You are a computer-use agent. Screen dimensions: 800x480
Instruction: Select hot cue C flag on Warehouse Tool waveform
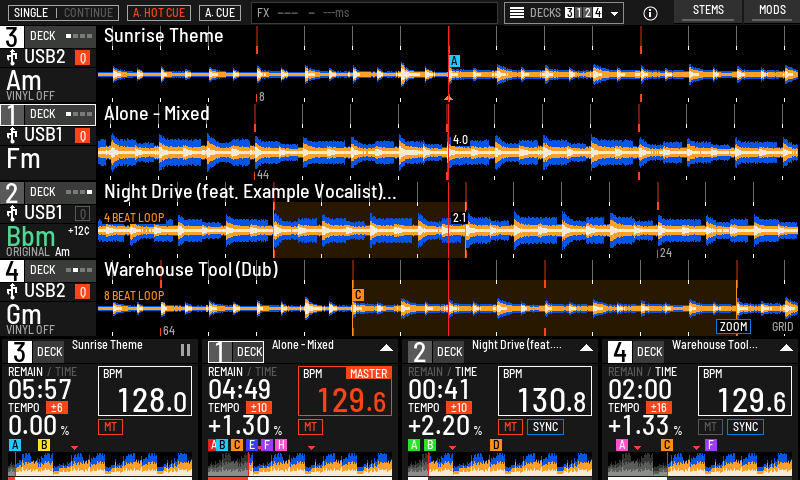pos(358,295)
